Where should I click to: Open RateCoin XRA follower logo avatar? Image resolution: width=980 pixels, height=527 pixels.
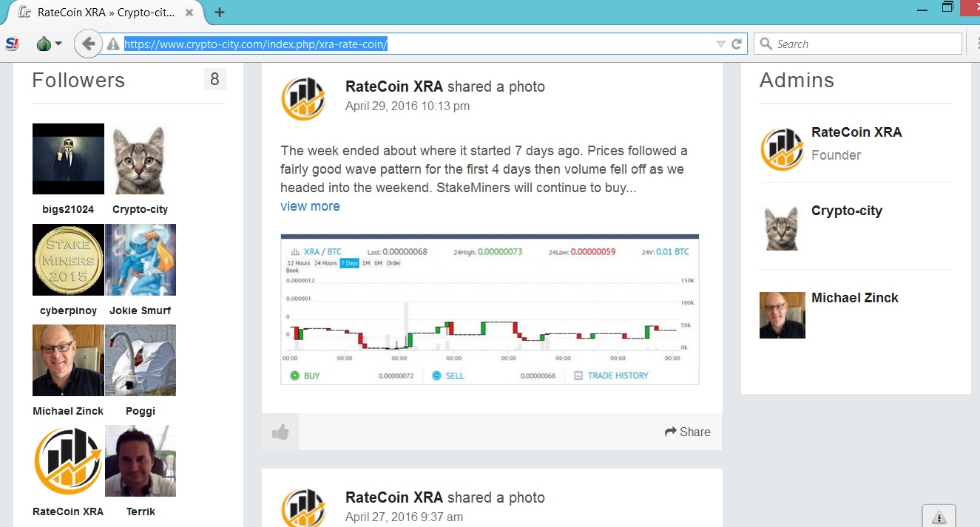(68, 460)
